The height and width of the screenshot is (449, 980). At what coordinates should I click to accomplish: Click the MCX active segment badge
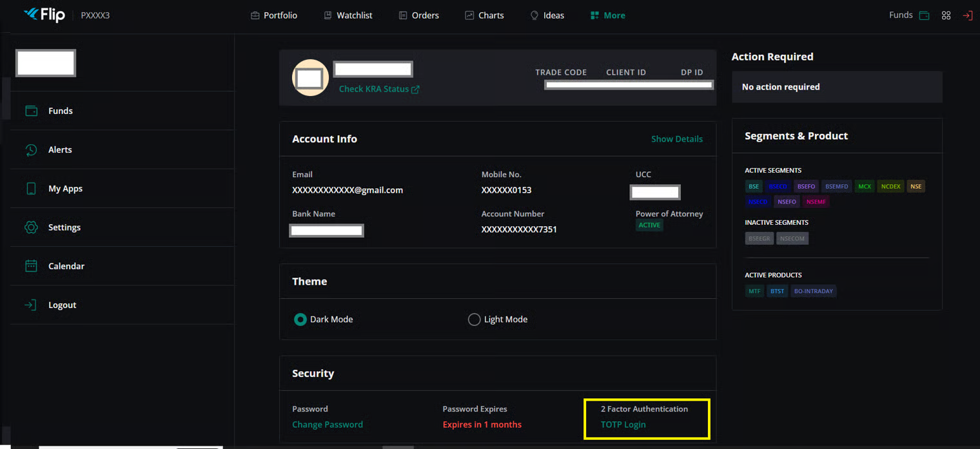[864, 186]
